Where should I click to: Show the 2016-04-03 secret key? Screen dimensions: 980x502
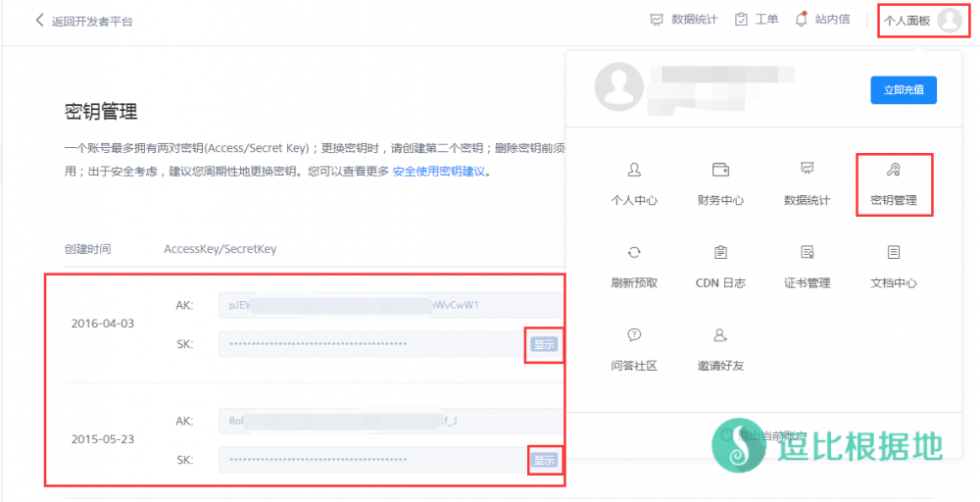click(x=543, y=344)
